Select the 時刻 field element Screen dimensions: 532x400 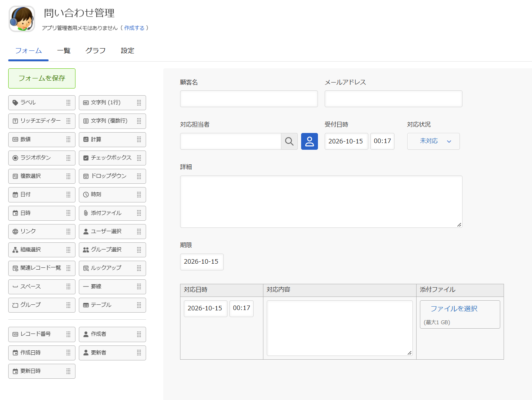point(112,195)
